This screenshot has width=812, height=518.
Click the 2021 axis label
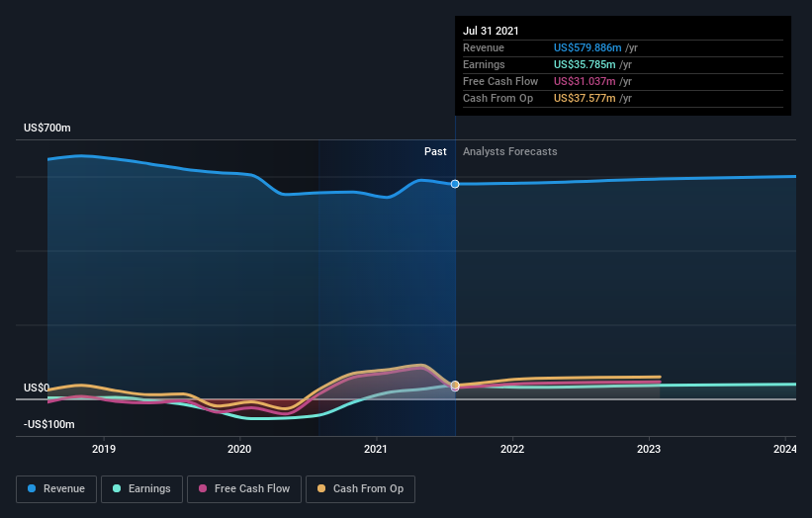376,449
